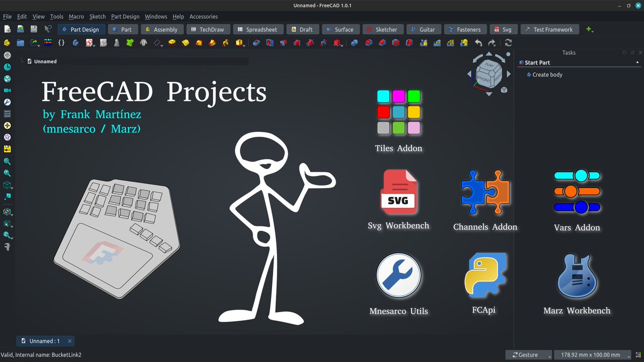
Task: Select the Additive Pipe icon
Action: [x=211, y=43]
